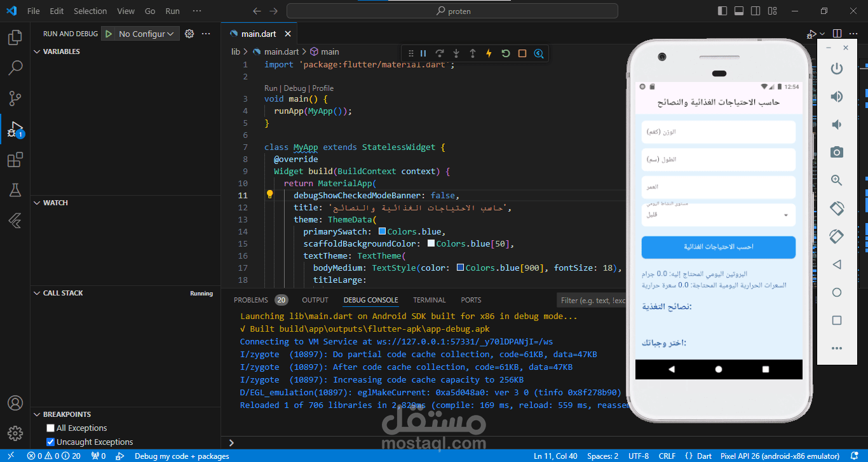Open the Accounts icon in activity bar

click(15, 403)
